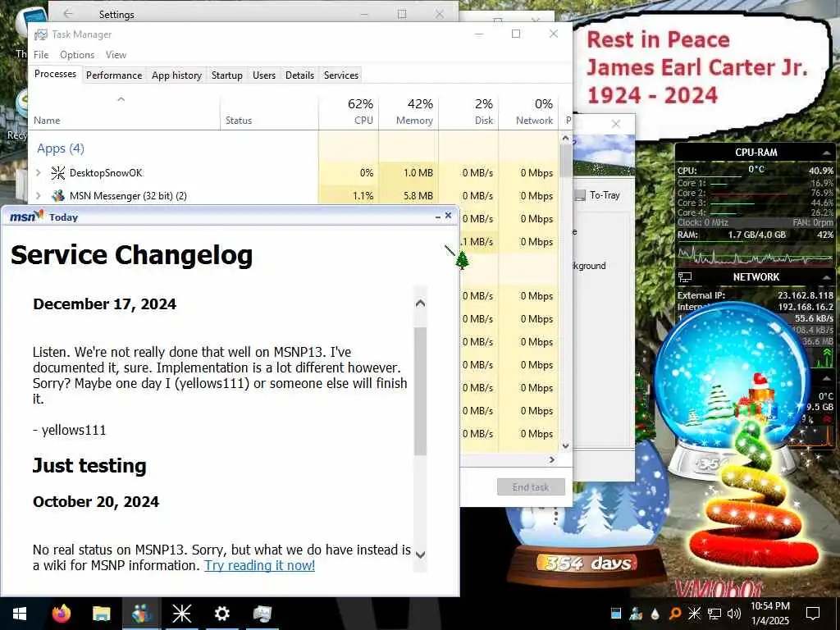Switch to the Details tab
840x630 pixels.
(299, 75)
